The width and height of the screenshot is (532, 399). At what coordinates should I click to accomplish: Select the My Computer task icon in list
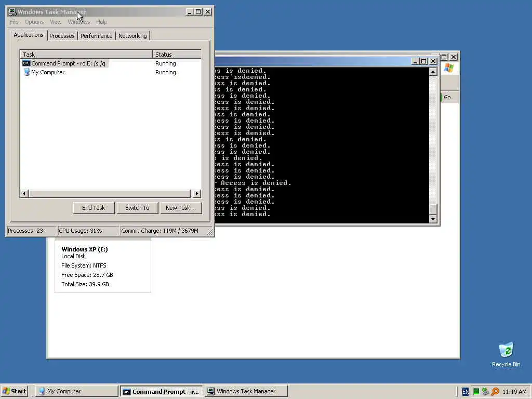point(27,72)
